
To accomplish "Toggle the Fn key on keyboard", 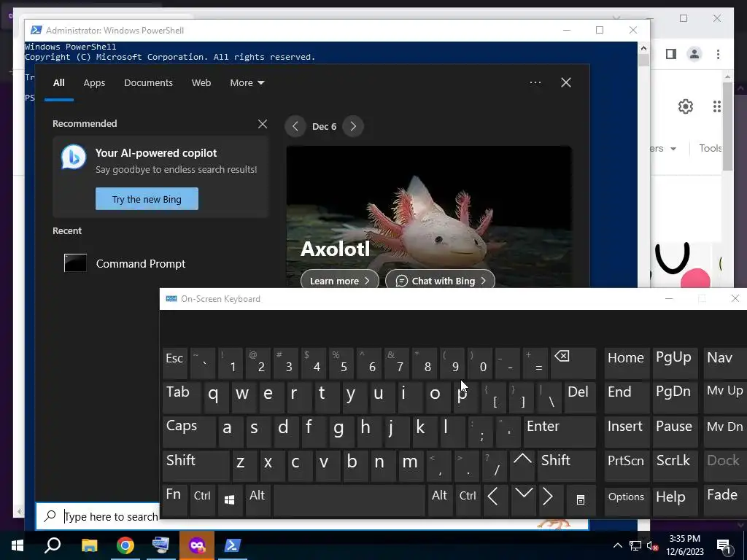I will pos(175,500).
